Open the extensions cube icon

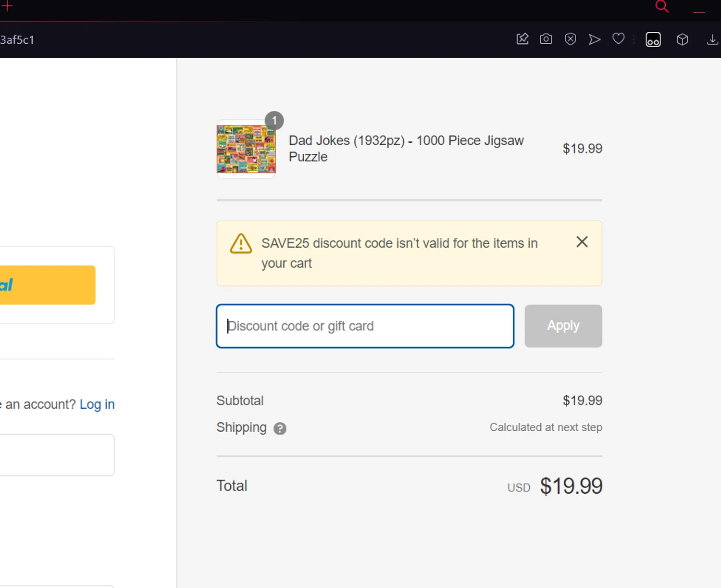(x=683, y=39)
